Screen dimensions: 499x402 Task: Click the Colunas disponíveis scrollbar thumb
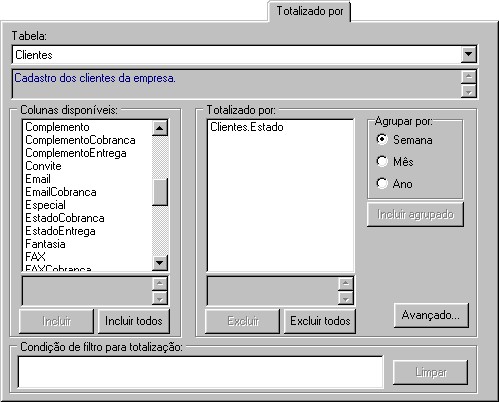click(x=160, y=192)
